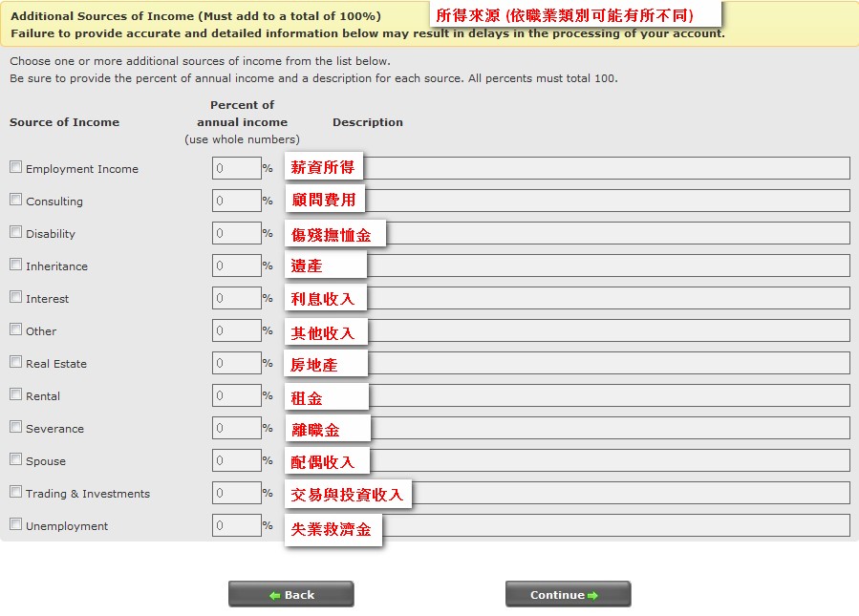The image size is (859, 616).
Task: Click the Rental description field
Action: pyautogui.click(x=568, y=395)
